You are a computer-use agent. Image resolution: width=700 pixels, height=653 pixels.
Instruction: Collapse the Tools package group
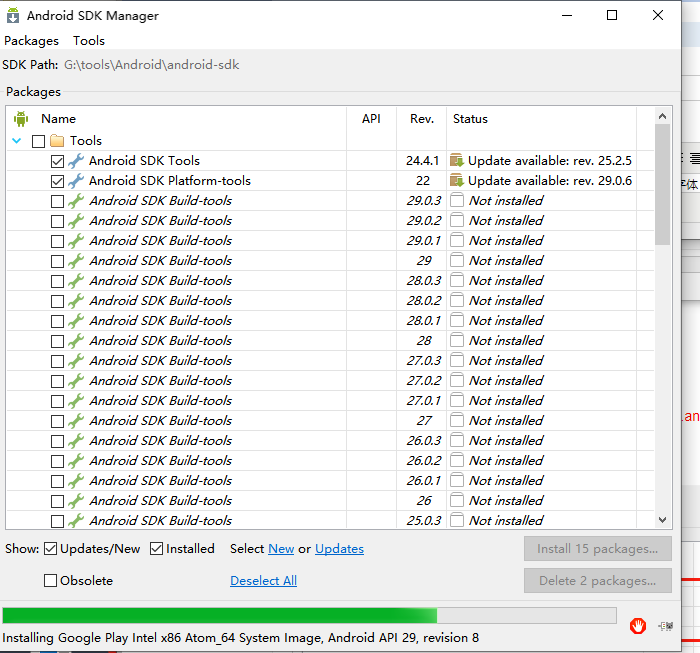(17, 141)
